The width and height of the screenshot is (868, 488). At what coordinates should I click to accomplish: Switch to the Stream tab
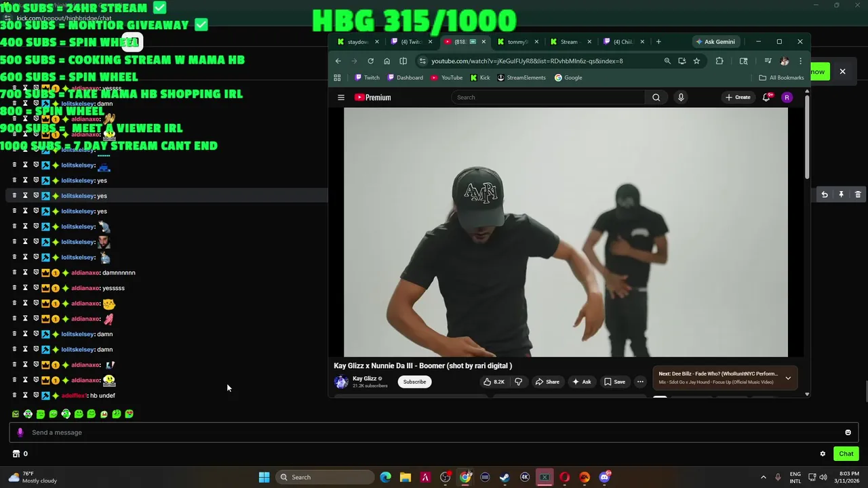(x=570, y=42)
